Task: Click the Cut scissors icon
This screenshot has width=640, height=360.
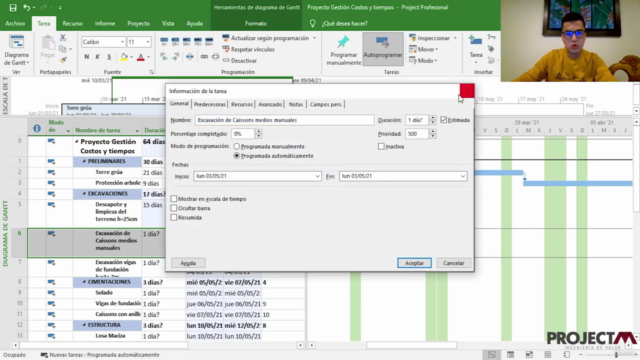Action: pos(63,38)
